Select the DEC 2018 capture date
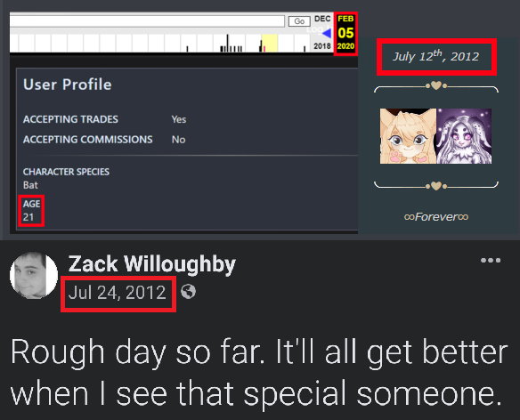Screen dimensions: 520x420 tap(322, 32)
